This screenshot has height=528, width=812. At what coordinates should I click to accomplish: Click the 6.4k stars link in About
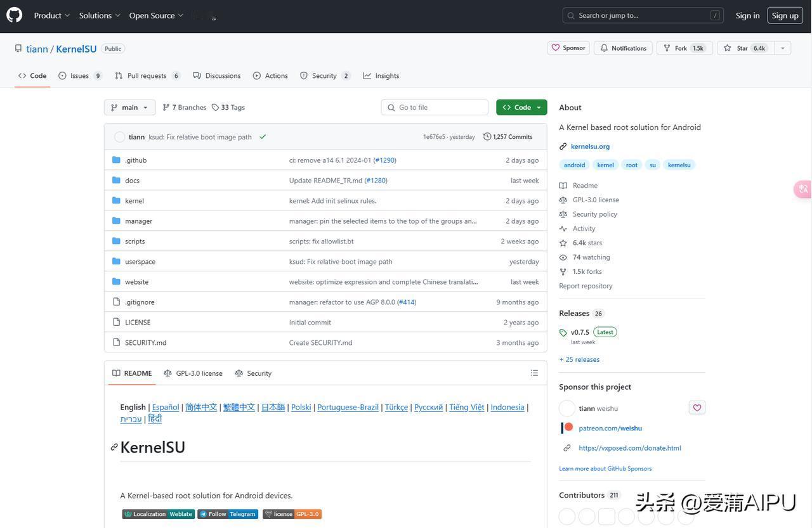[587, 243]
